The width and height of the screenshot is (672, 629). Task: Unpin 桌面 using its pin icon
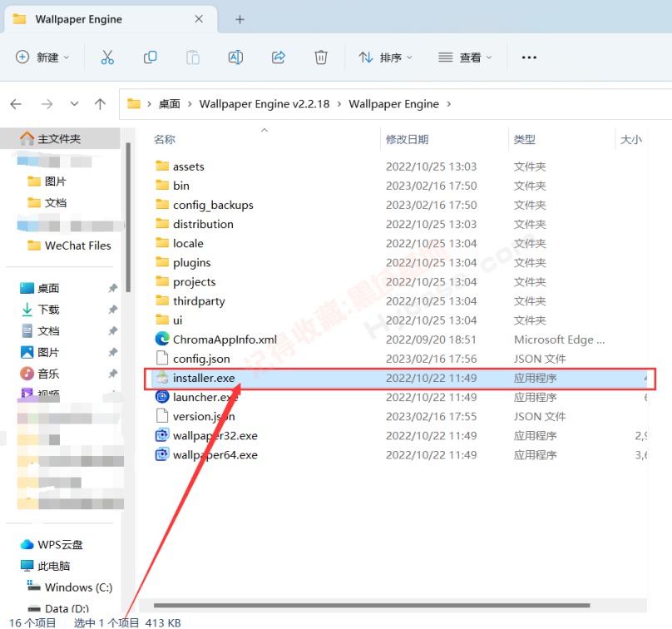point(113,288)
